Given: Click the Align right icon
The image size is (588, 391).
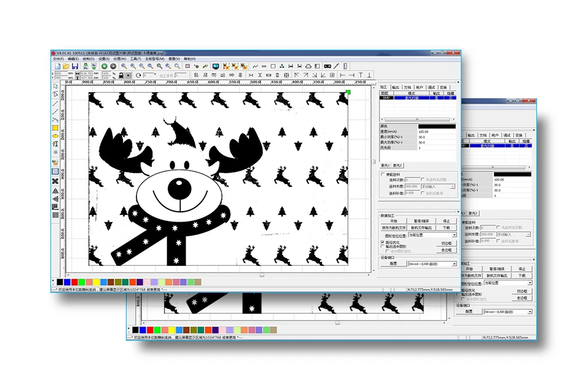Looking at the screenshot, I should (351, 75).
